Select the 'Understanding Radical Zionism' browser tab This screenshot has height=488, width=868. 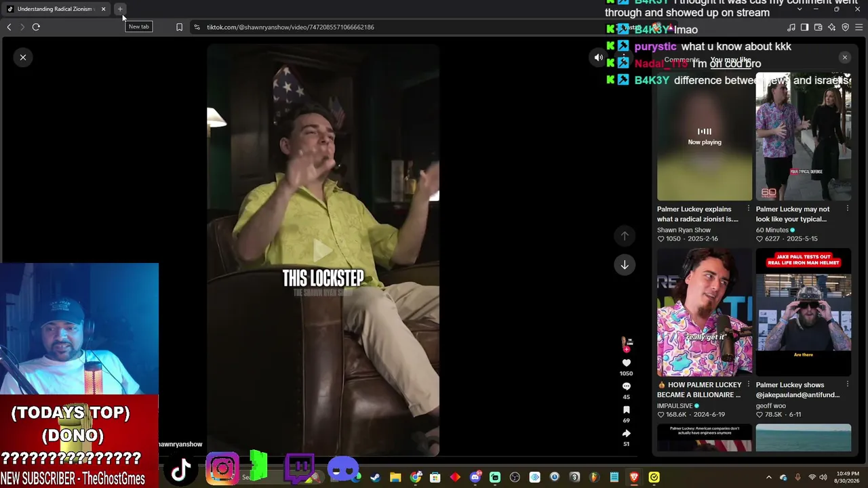click(54, 9)
